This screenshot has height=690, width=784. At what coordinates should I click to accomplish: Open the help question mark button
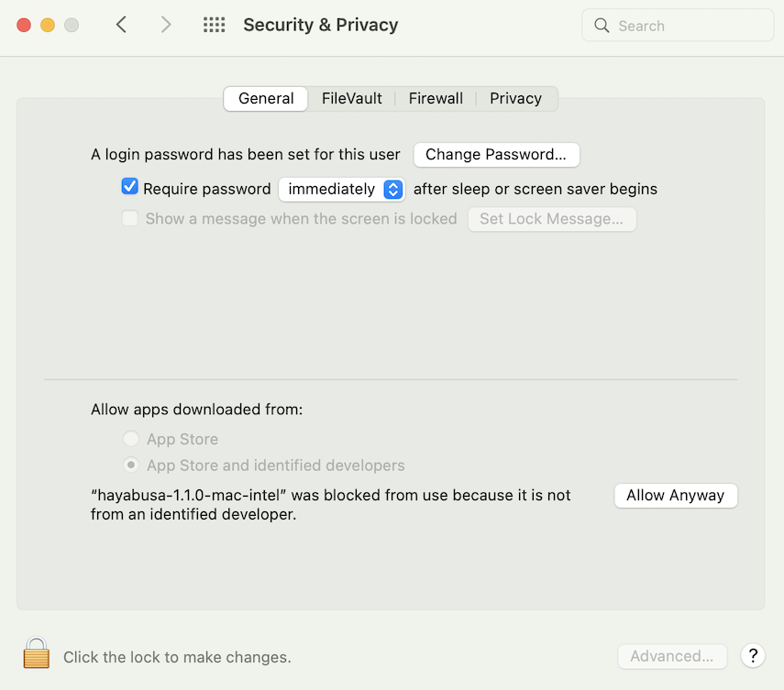click(x=753, y=655)
